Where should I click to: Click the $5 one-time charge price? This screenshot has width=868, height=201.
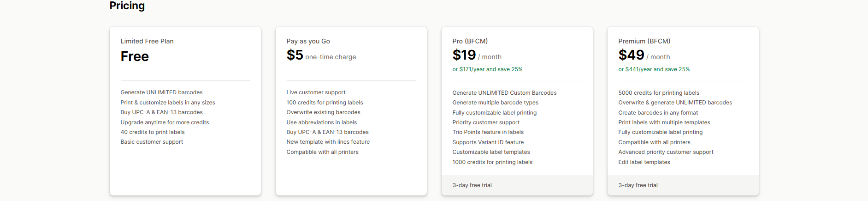321,55
